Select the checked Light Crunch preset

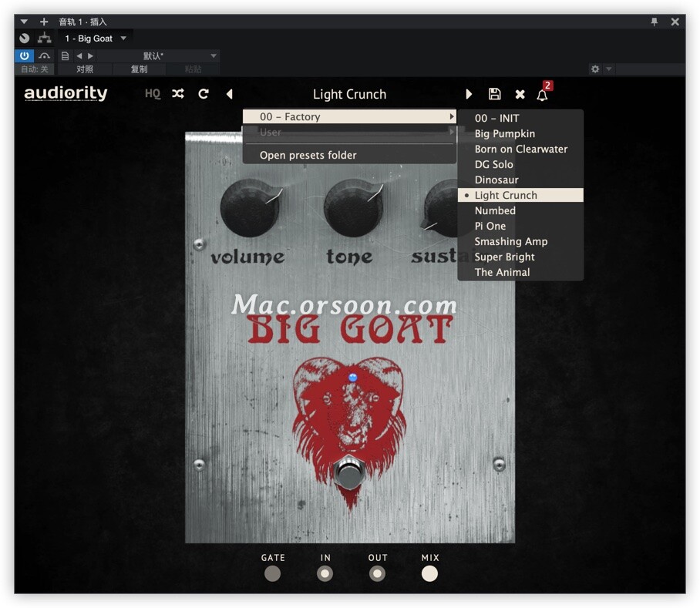[x=520, y=196]
